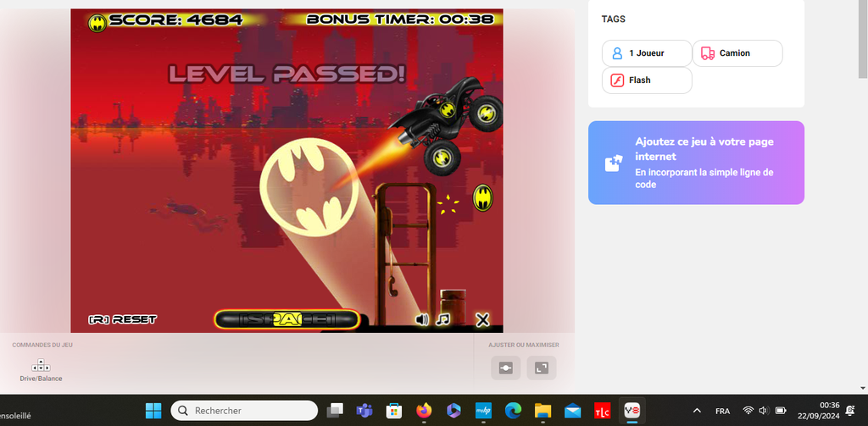This screenshot has width=868, height=426.
Task: Click the page vertical scrollbar thumb
Action: tap(863, 39)
